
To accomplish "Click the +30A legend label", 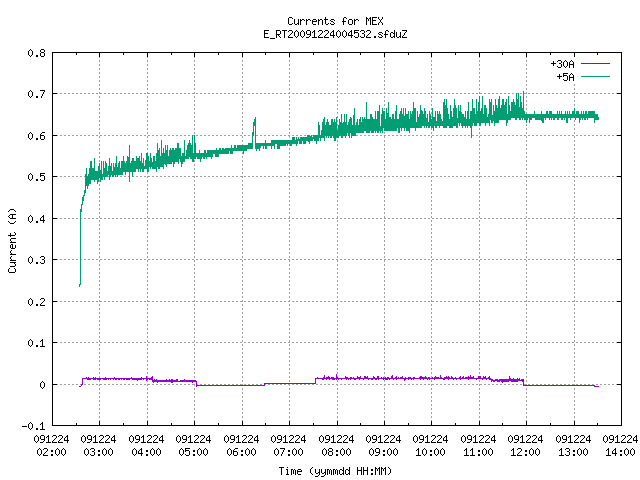I will [x=562, y=64].
